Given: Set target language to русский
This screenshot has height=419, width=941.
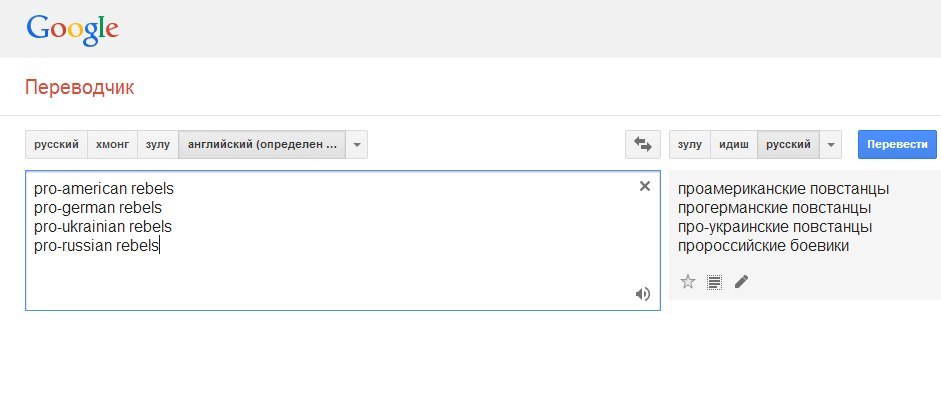Looking at the screenshot, I should pyautogui.click(x=789, y=145).
